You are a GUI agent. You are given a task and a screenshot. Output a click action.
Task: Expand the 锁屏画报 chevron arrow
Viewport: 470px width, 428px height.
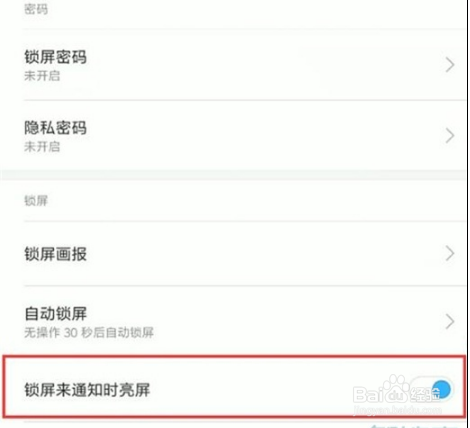coord(450,254)
